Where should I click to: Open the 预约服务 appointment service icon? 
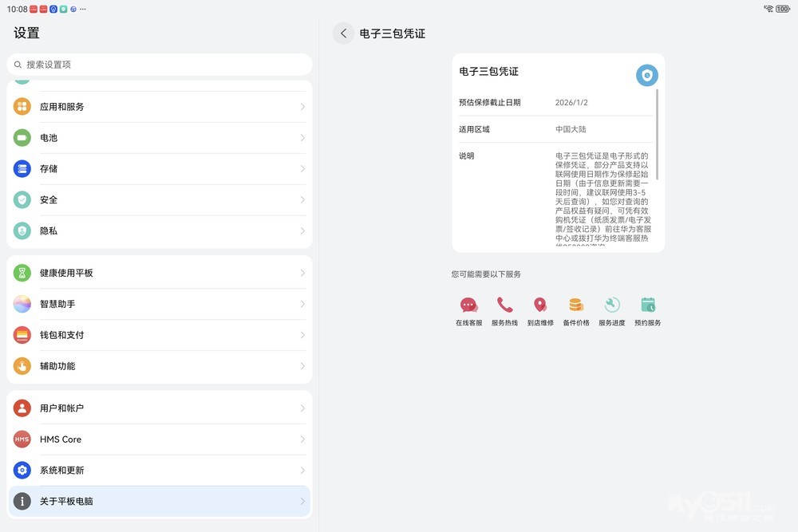pyautogui.click(x=648, y=305)
